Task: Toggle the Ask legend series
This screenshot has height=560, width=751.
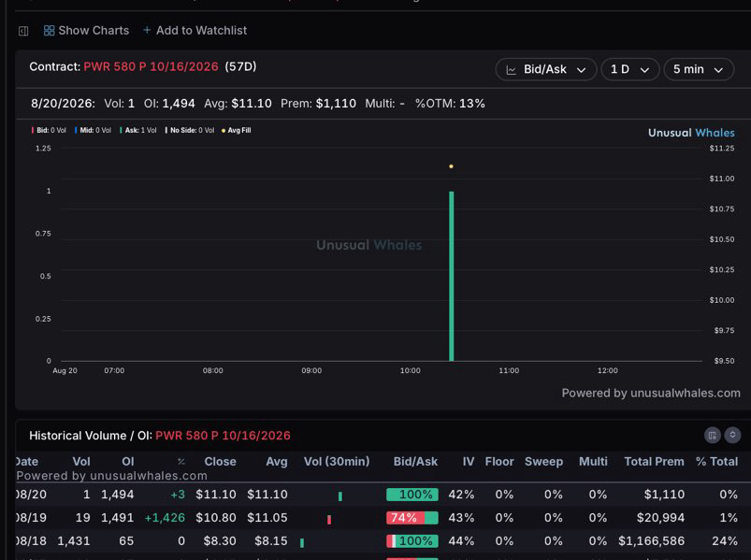Action: [x=137, y=130]
